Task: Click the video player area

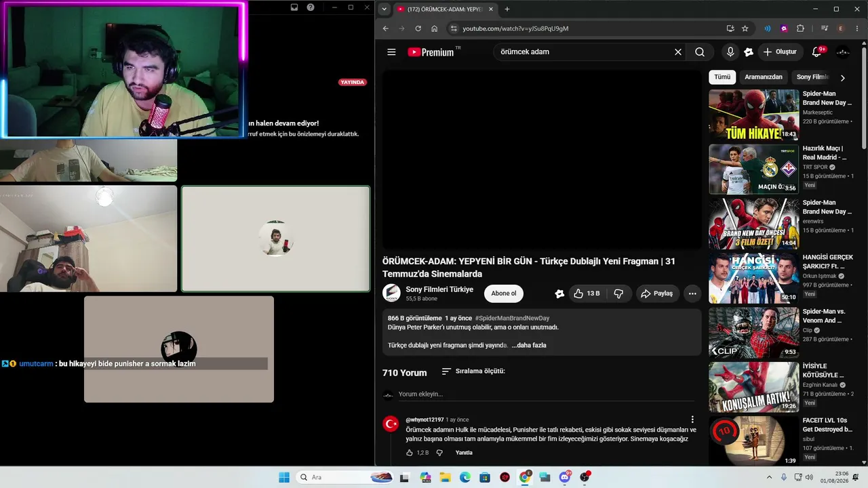Action: 542,160
